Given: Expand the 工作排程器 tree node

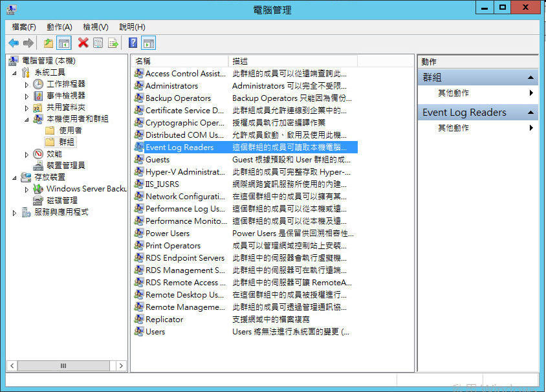Looking at the screenshot, I should pos(27,85).
